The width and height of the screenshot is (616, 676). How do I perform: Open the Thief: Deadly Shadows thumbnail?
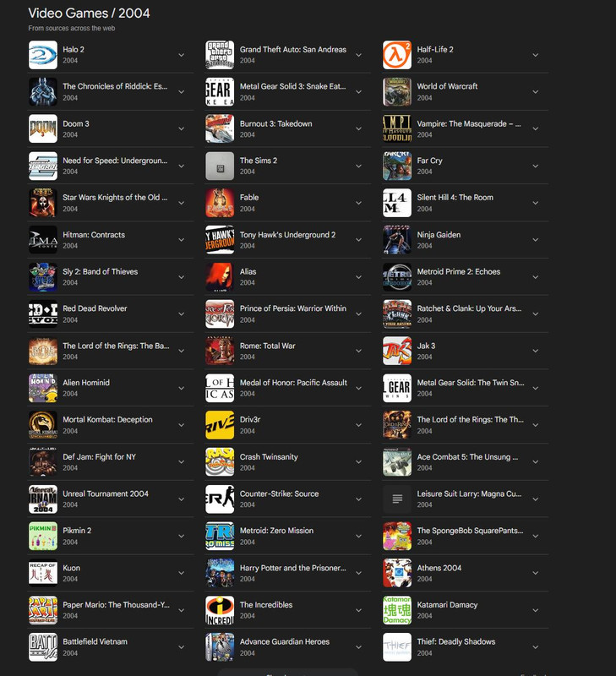[x=397, y=646]
